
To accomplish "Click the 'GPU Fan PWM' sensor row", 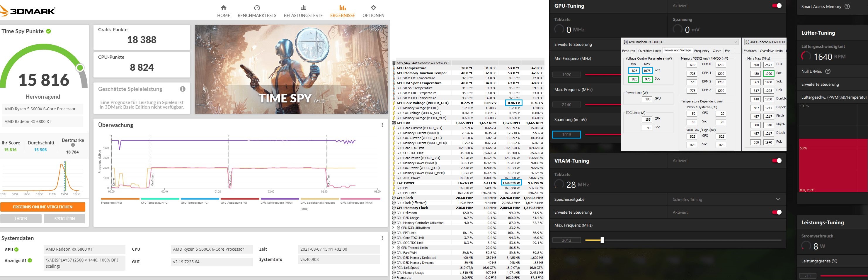I will tap(468, 253).
